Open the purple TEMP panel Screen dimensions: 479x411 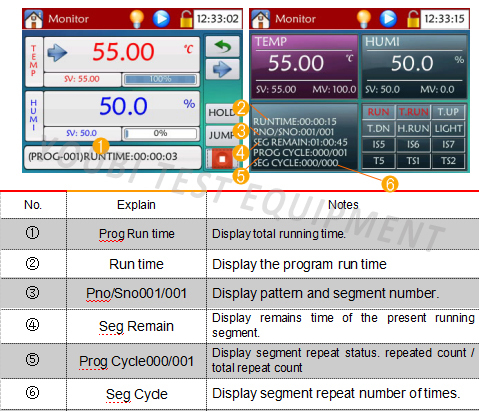click(x=304, y=67)
